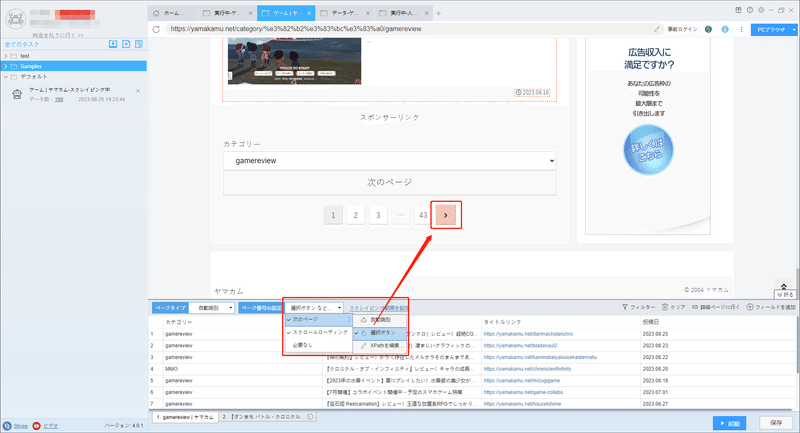Click 次のページ button on webpage
The image size is (800, 433).
pos(389,183)
